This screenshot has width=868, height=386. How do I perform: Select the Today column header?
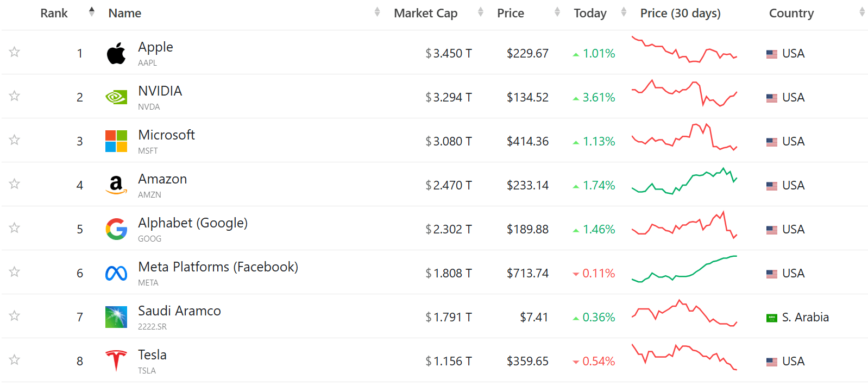click(590, 13)
